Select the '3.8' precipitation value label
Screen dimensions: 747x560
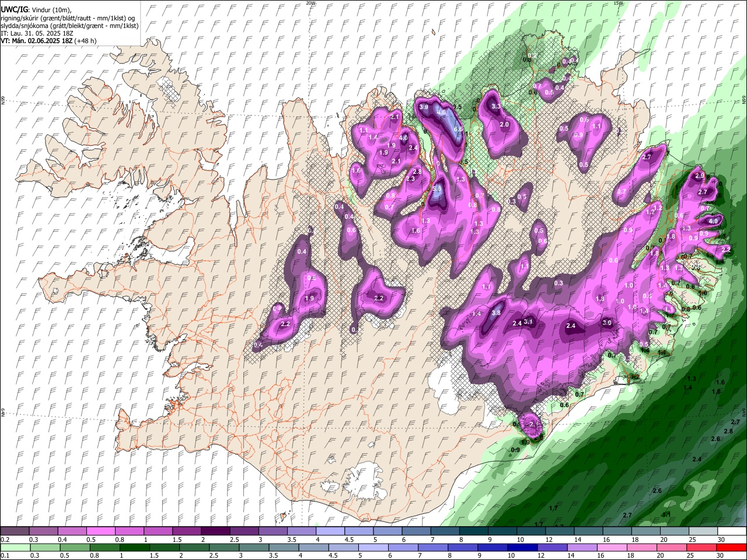click(x=496, y=313)
